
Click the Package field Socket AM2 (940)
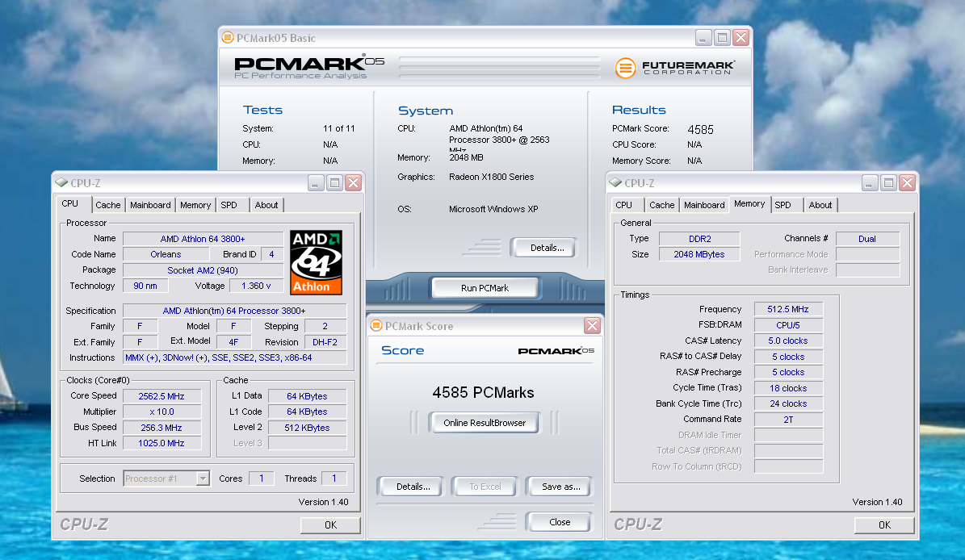[203, 270]
